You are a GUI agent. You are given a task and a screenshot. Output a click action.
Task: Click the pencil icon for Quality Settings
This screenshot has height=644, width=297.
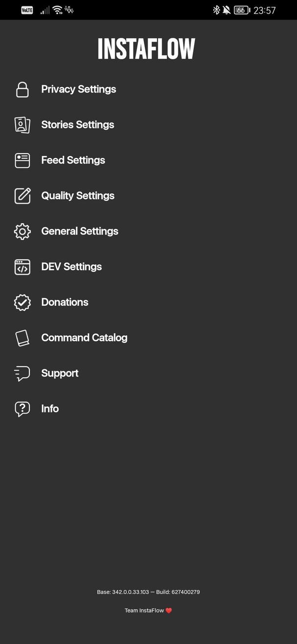coord(22,196)
